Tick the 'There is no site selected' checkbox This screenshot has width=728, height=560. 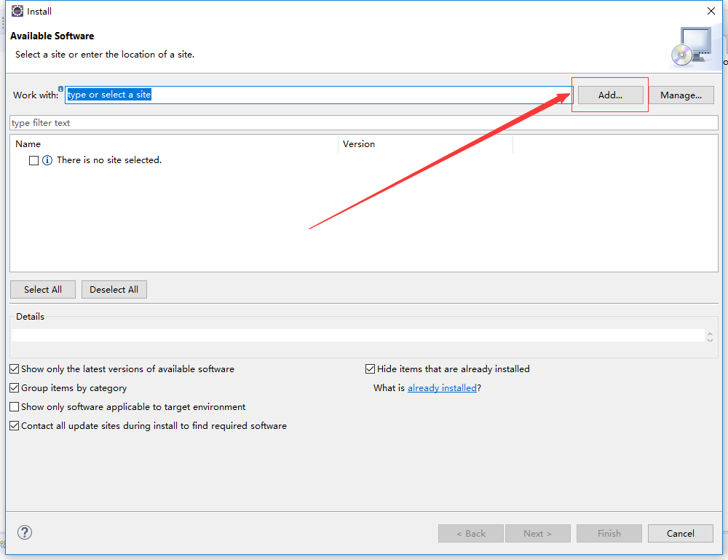click(33, 160)
